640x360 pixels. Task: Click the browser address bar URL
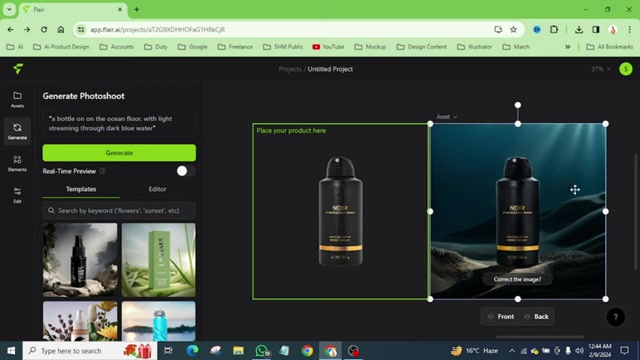tap(157, 29)
